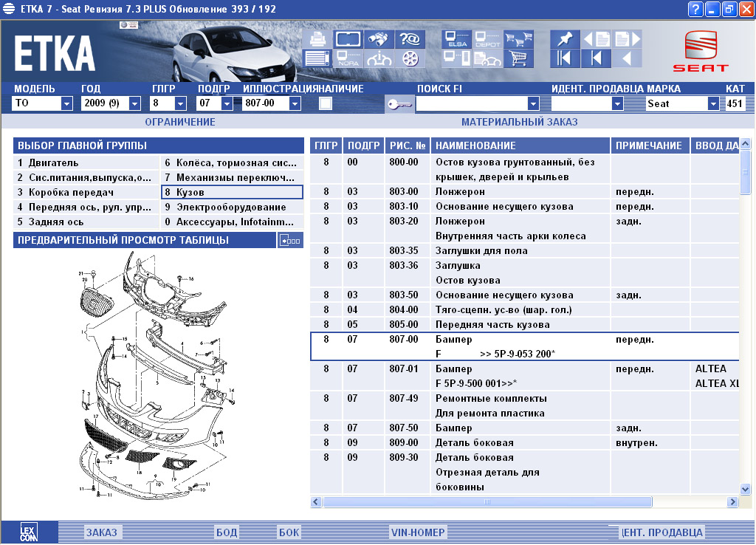This screenshot has width=756, height=545.
Task: Open the ПОДГР dropdown showing 07
Action: click(x=227, y=103)
